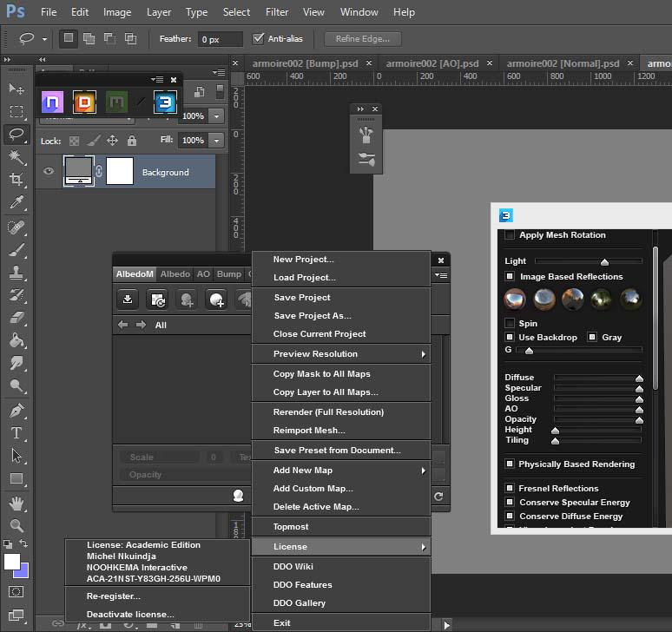Select the Healing Brush tool
This screenshot has height=632, width=672.
click(x=16, y=227)
